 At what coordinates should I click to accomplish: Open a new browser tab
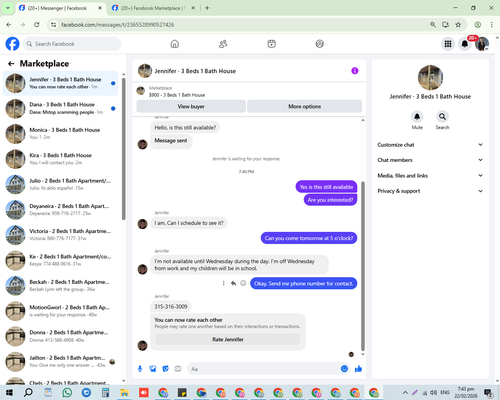click(x=207, y=8)
